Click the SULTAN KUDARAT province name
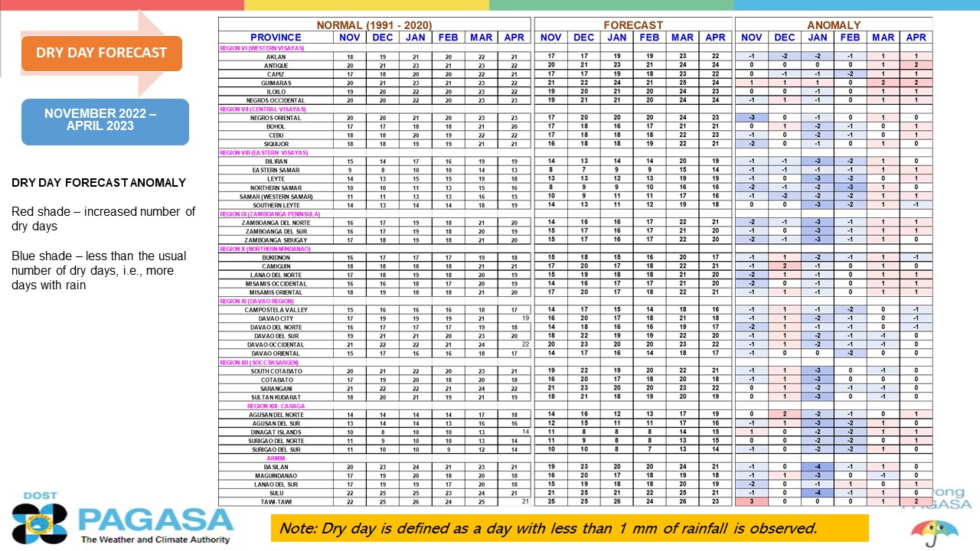980x551 pixels. point(276,397)
